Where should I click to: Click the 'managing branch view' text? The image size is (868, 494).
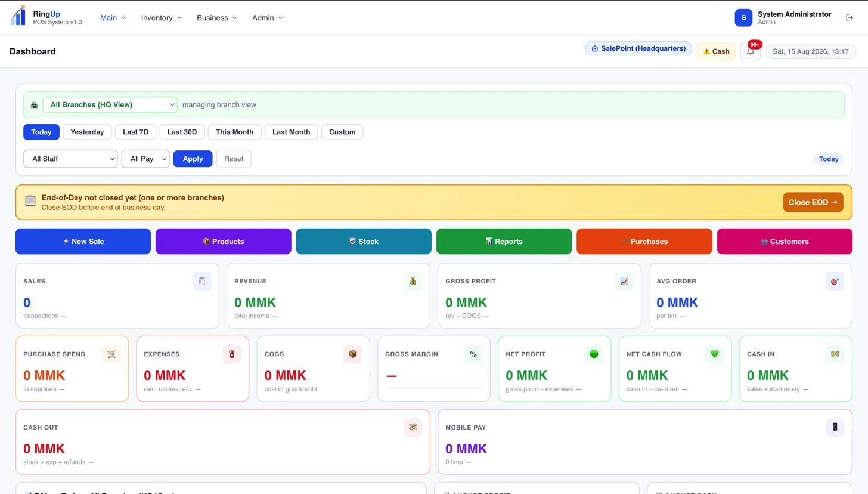pos(219,105)
